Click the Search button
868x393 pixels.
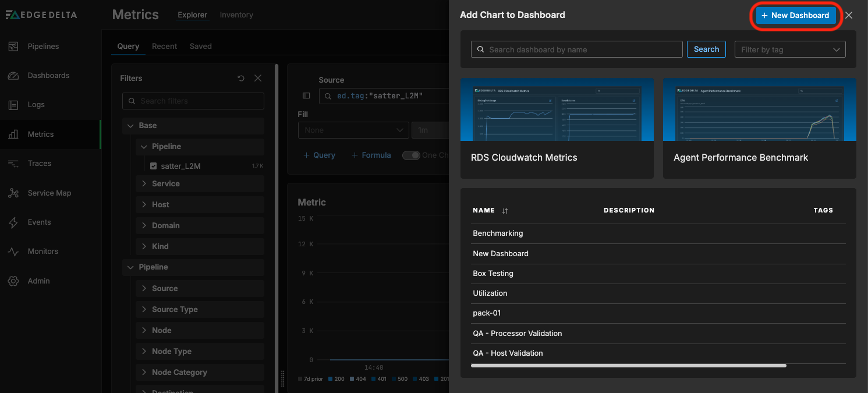pos(706,49)
